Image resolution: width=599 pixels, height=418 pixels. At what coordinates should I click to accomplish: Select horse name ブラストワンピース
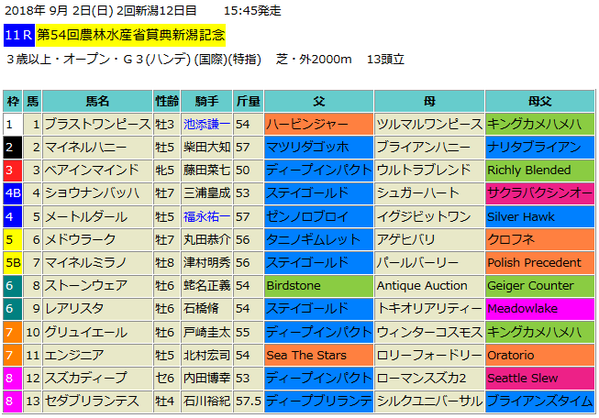pyautogui.click(x=97, y=125)
